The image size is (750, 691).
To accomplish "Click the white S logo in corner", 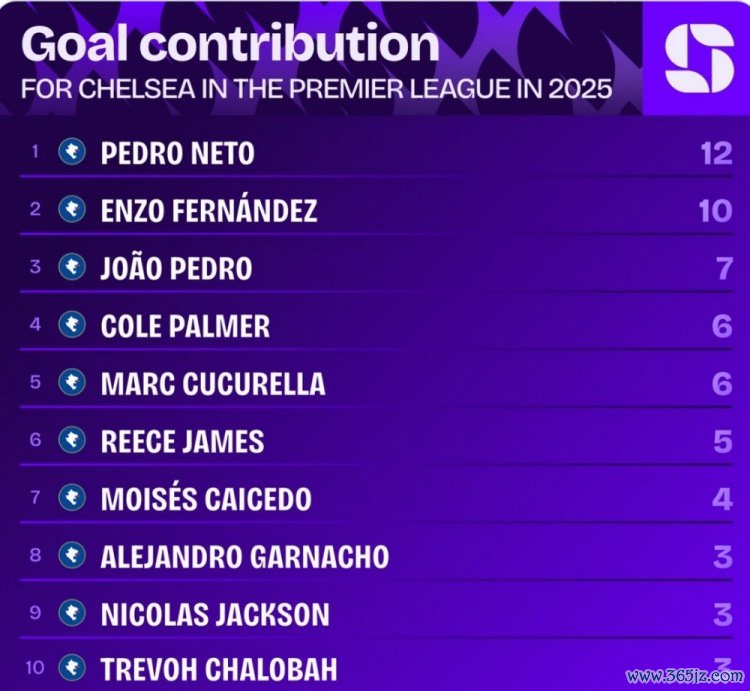I will point(699,58).
